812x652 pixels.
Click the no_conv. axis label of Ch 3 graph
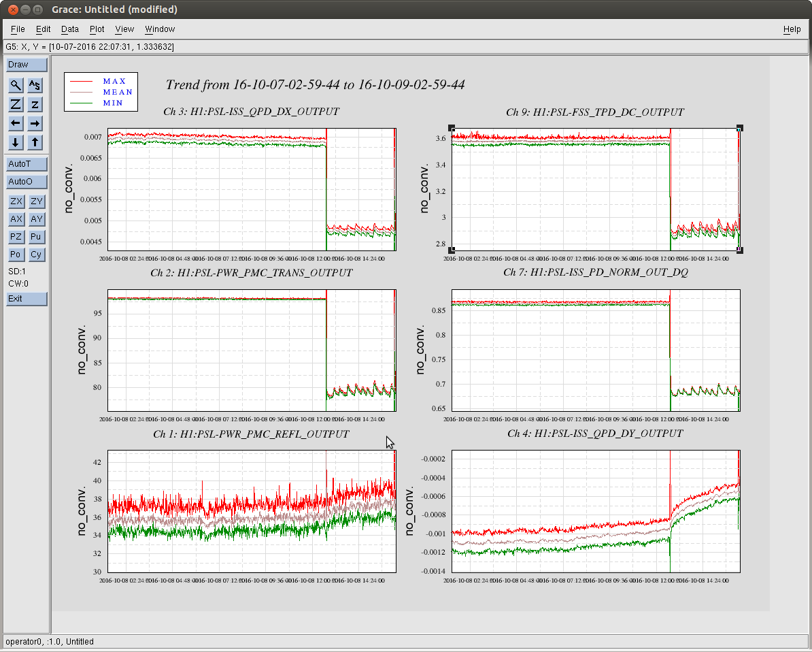click(x=69, y=189)
